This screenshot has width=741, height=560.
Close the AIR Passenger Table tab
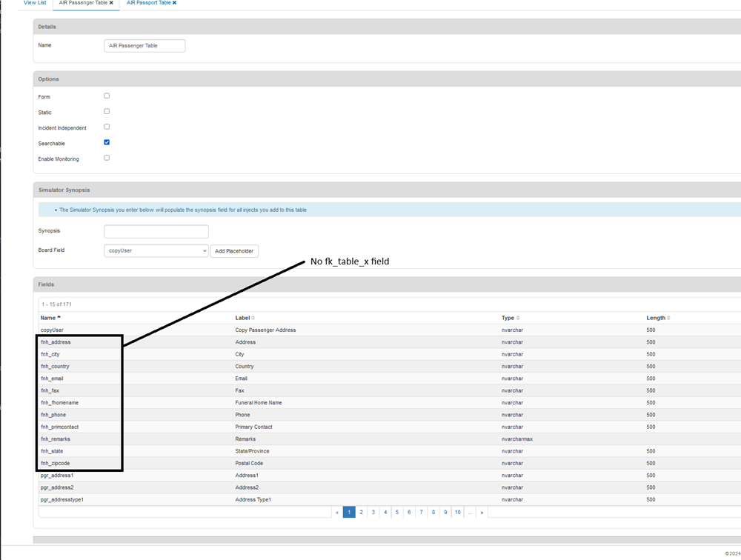point(110,3)
